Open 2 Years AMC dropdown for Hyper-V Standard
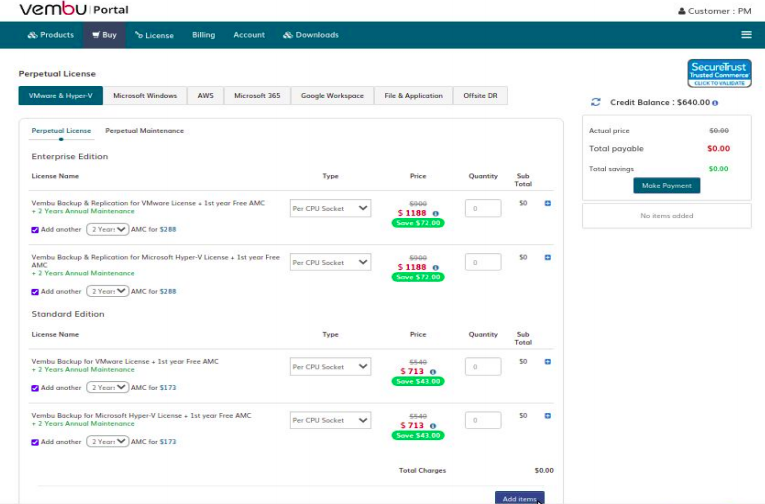Viewport: 765px width, 504px height. (107, 442)
